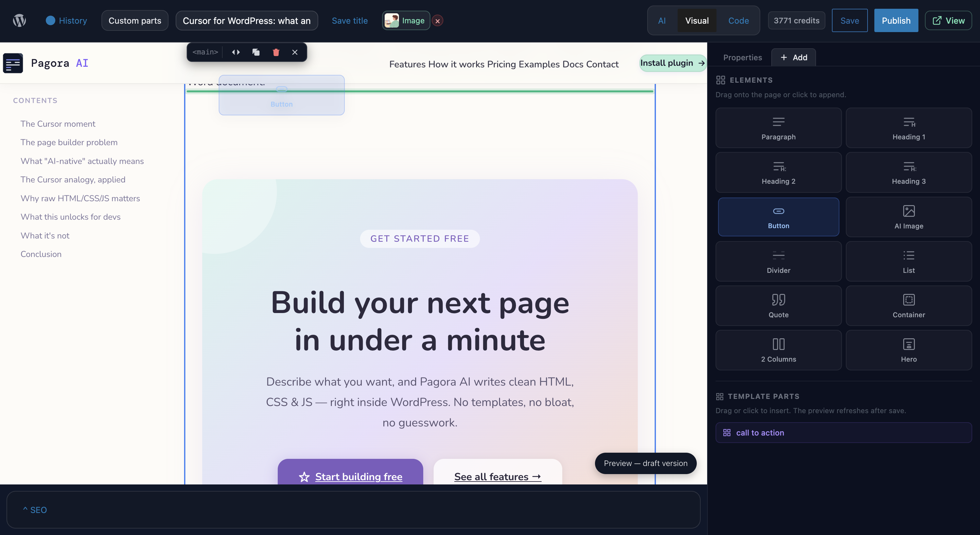Open Pricing in the preview nav
The width and height of the screenshot is (980, 535).
(501, 64)
